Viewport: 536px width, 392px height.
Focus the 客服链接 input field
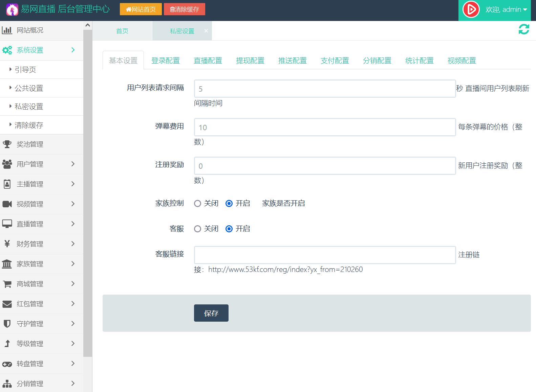click(x=325, y=255)
